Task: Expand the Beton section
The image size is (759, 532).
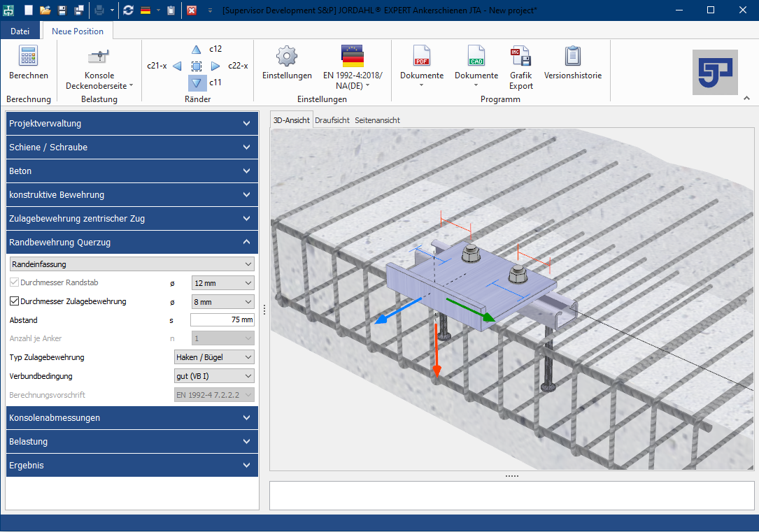Action: [x=132, y=171]
